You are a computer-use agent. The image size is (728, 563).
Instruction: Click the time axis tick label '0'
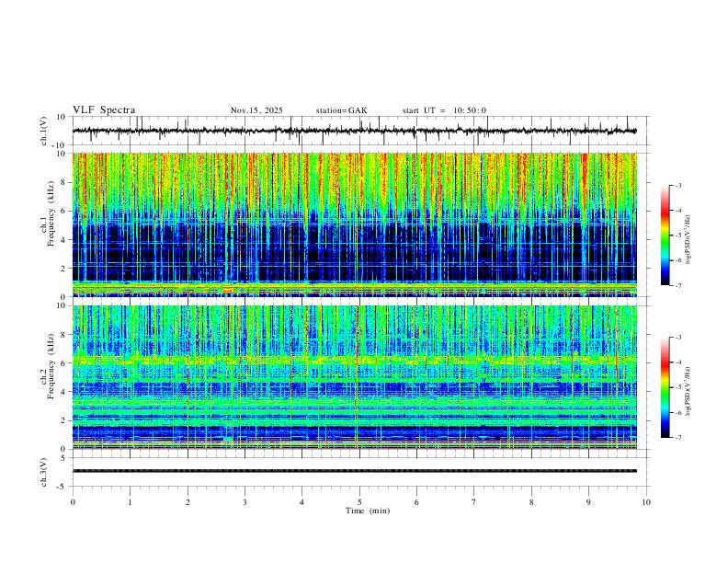click(x=73, y=502)
